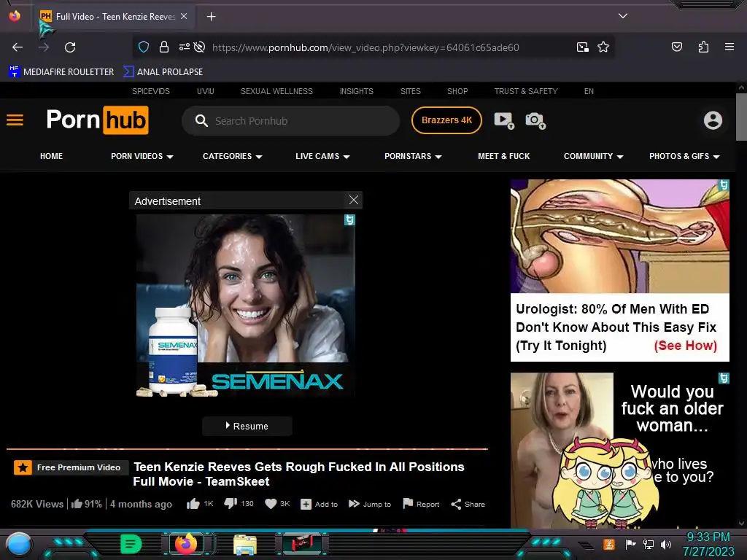The height and width of the screenshot is (560, 747).
Task: Open the second bookmark in the bookmarks toolbar
Action: [163, 72]
